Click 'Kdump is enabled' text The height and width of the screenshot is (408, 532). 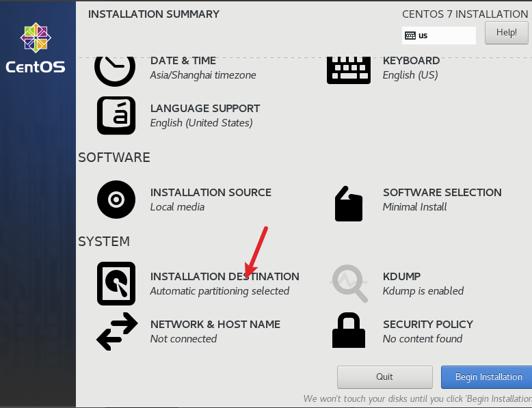[x=423, y=291]
